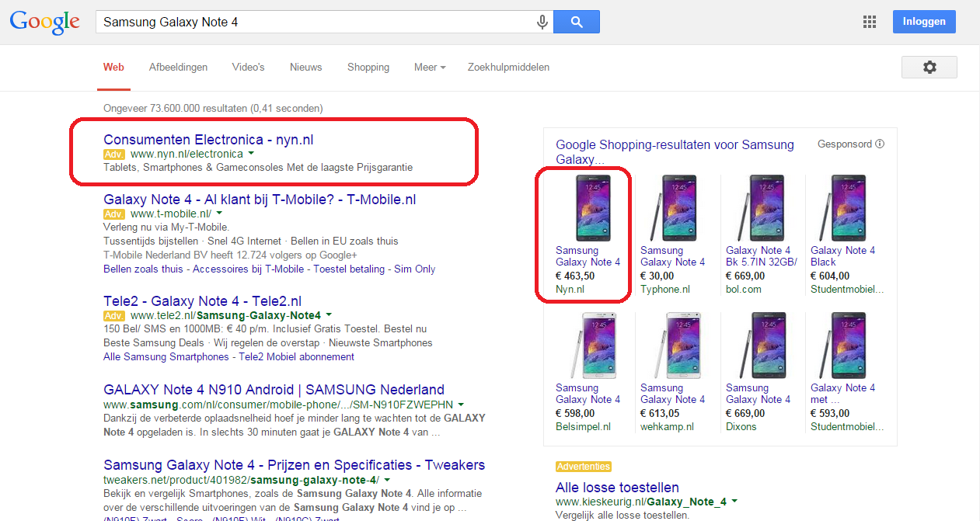Open the Consumenten Electronica - nyn.nl ad link
The image size is (980, 521).
coord(208,140)
